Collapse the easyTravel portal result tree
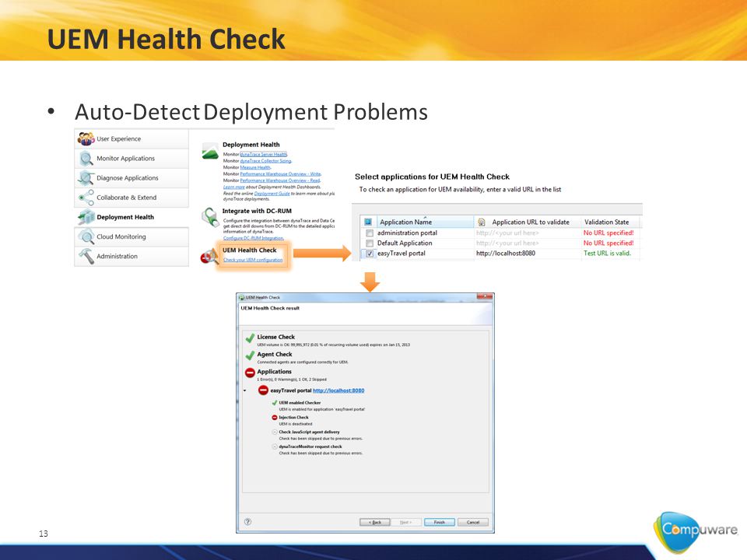Image resolution: width=747 pixels, height=560 pixels. (245, 390)
